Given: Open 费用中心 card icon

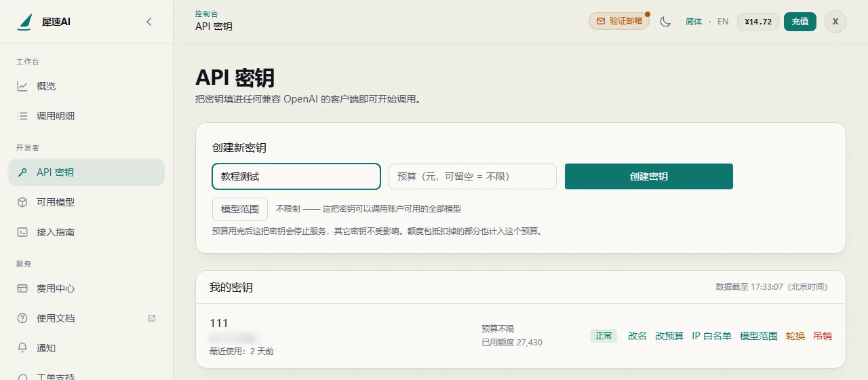Looking at the screenshot, I should [22, 288].
